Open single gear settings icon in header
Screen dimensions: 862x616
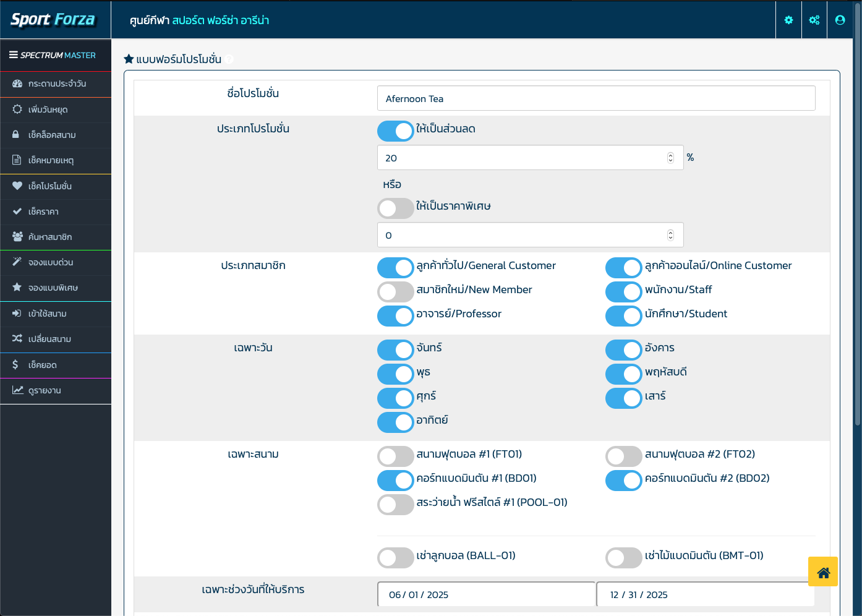click(788, 20)
